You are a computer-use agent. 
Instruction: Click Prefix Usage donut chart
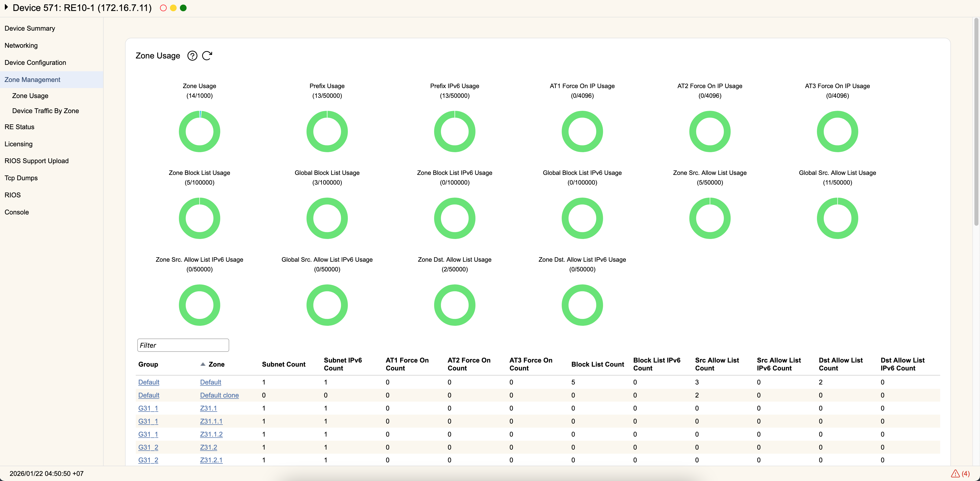click(x=327, y=131)
